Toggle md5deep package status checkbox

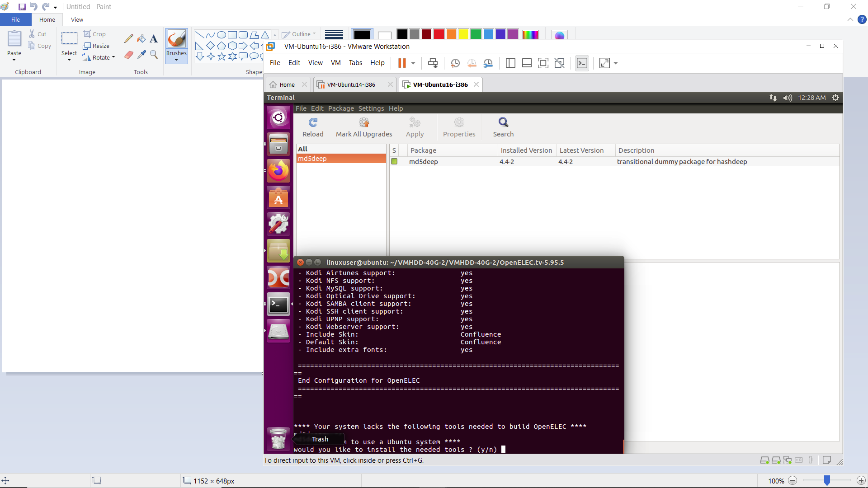[x=394, y=162]
